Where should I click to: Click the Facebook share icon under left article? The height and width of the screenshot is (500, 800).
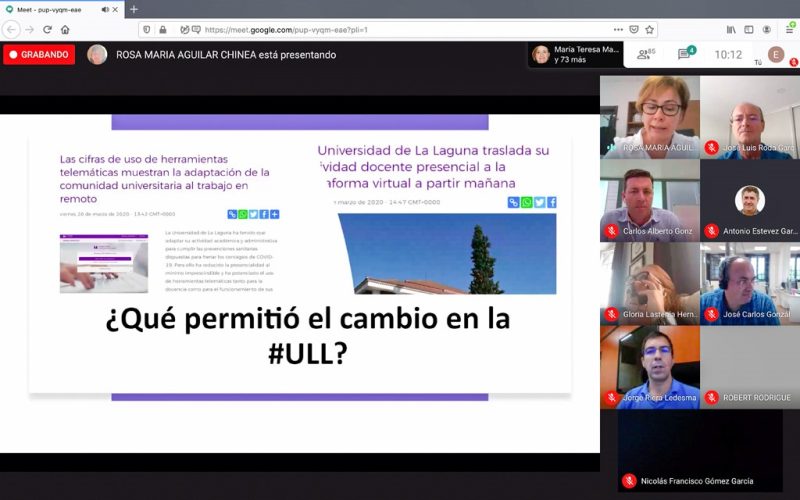(264, 214)
